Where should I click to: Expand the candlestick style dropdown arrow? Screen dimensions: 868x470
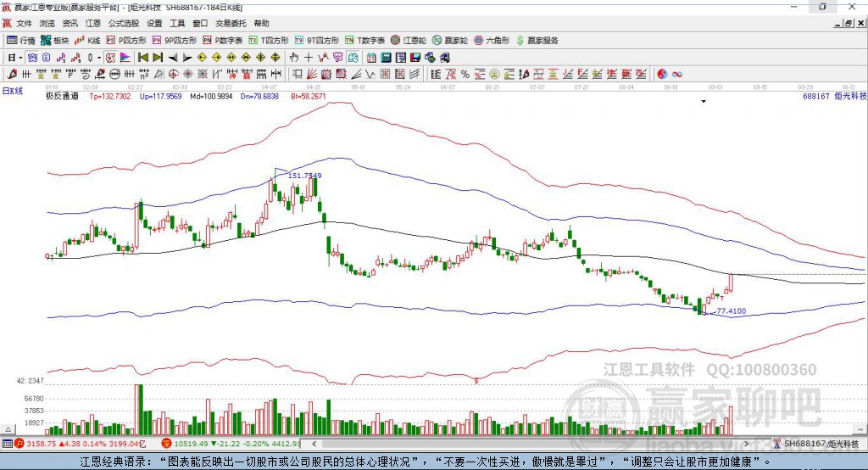point(99,58)
